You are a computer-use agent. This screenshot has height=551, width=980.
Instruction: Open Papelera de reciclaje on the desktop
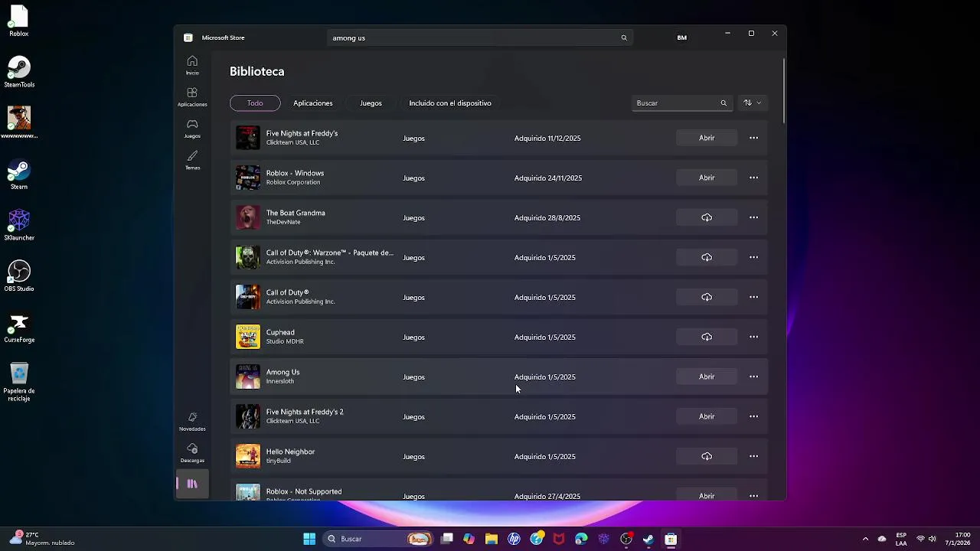19,382
